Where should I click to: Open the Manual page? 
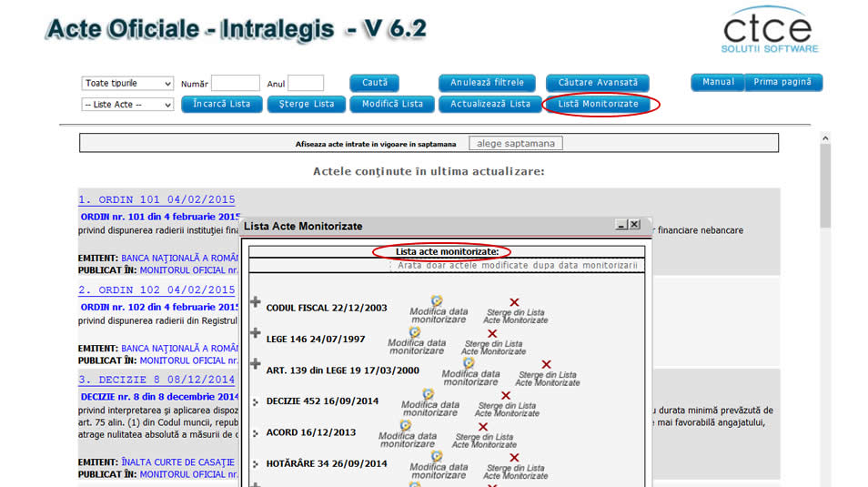pos(718,82)
